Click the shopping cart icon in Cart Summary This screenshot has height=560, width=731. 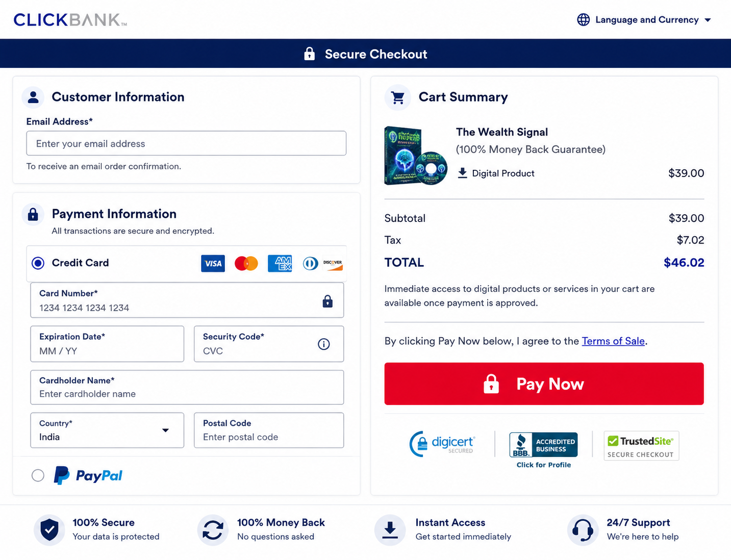(x=398, y=97)
